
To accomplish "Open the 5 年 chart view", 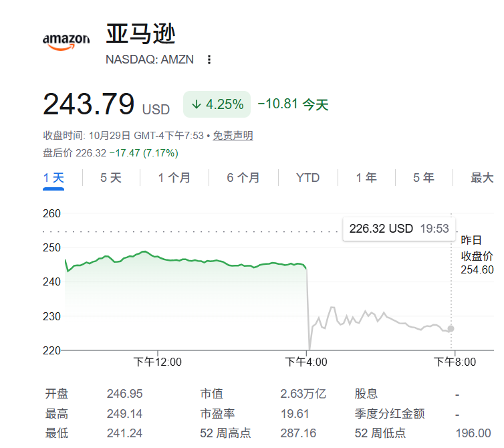I will [x=424, y=178].
